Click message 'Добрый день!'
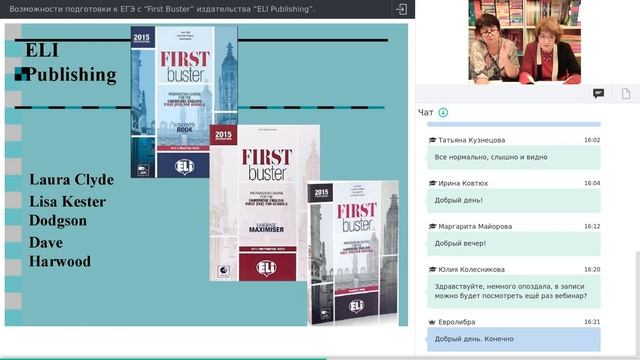The width and height of the screenshot is (640, 360). (x=513, y=200)
